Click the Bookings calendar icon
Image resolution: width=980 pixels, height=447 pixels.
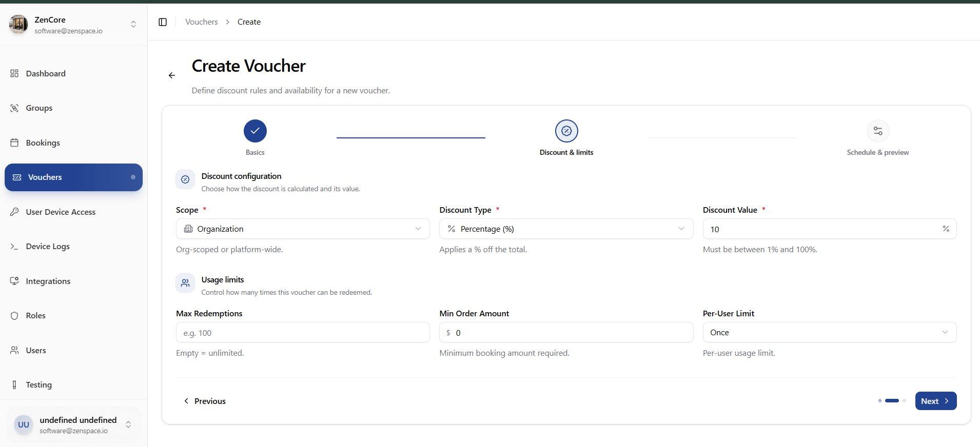14,143
